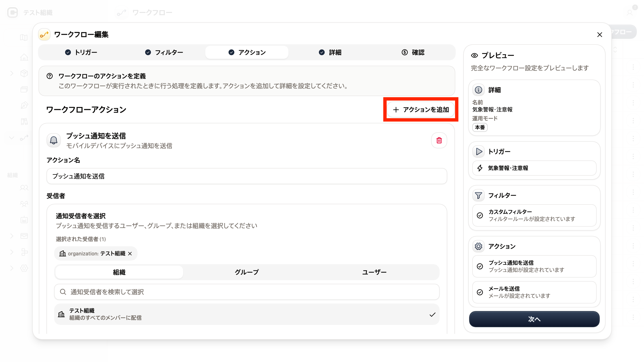This screenshot has height=362, width=644.
Task: Toggle the テスト組織 recipient row selection
Action: pos(247,314)
